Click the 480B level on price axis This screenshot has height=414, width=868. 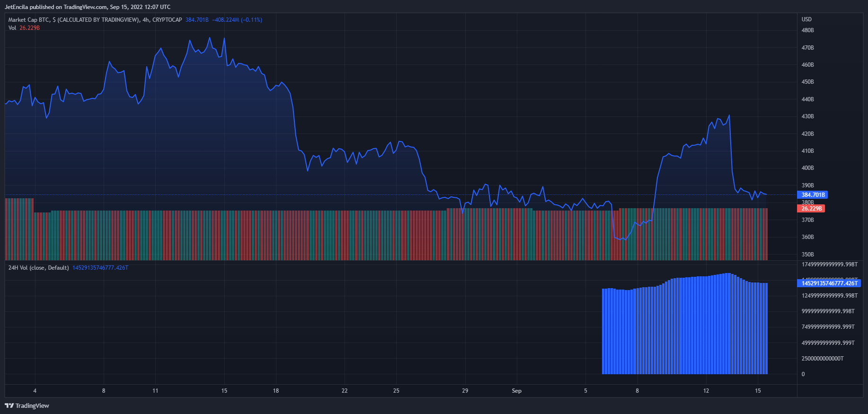(x=807, y=30)
